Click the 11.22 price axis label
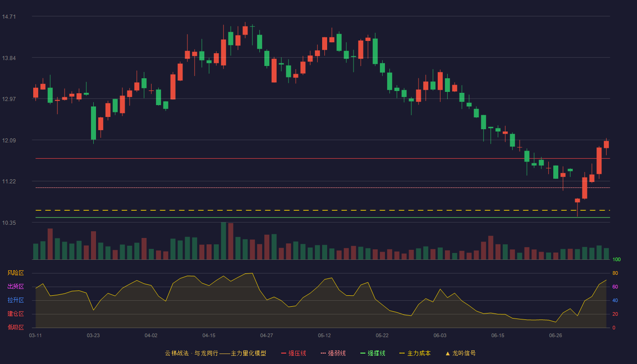637x364 pixels. [x=9, y=181]
